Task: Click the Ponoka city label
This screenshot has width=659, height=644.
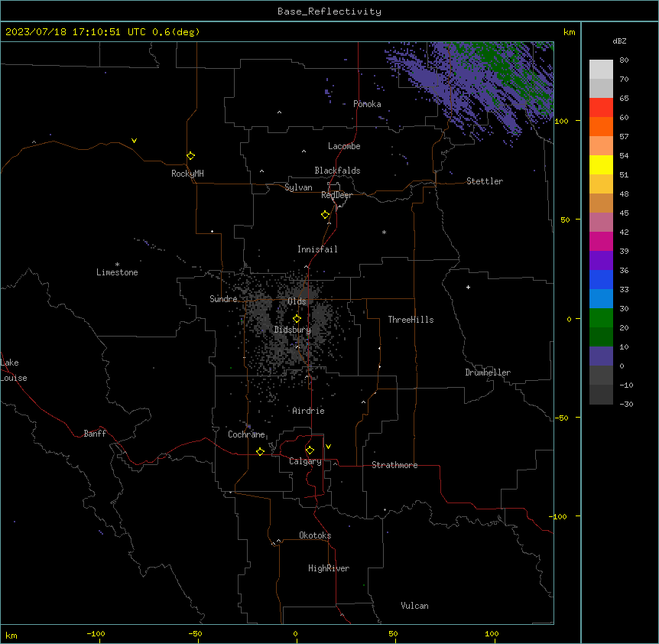Action: (367, 104)
